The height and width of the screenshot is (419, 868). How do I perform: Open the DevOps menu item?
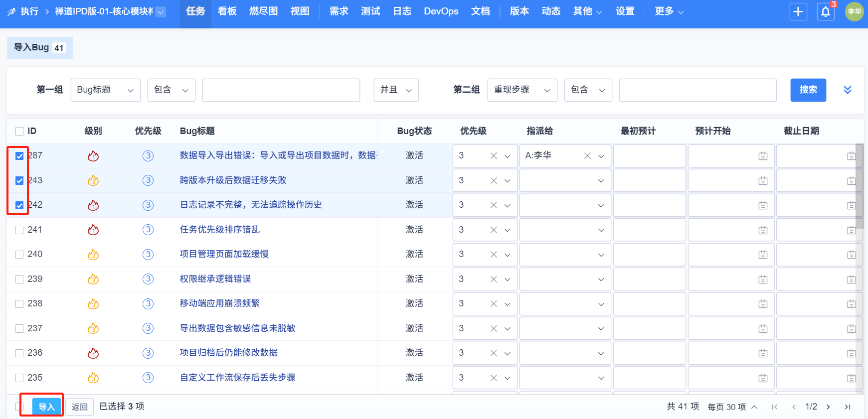coord(441,11)
